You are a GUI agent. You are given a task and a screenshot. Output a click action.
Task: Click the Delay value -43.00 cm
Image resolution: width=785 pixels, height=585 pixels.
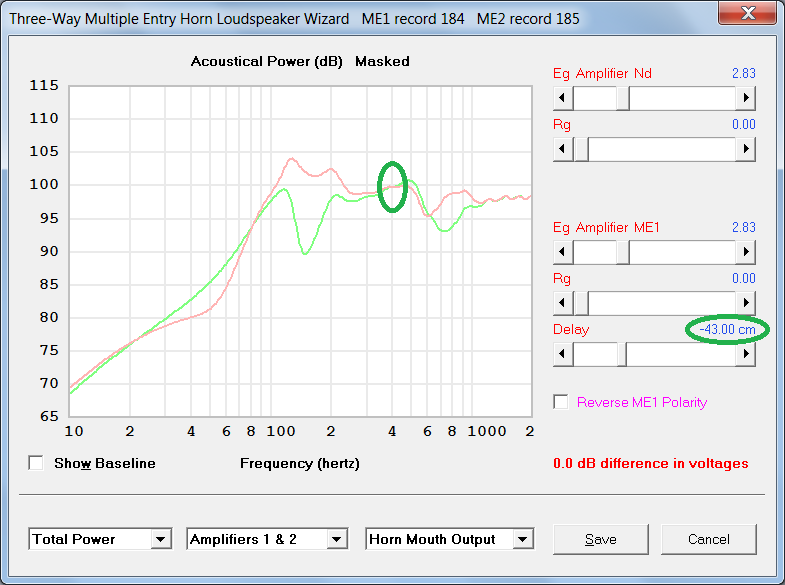tap(727, 329)
